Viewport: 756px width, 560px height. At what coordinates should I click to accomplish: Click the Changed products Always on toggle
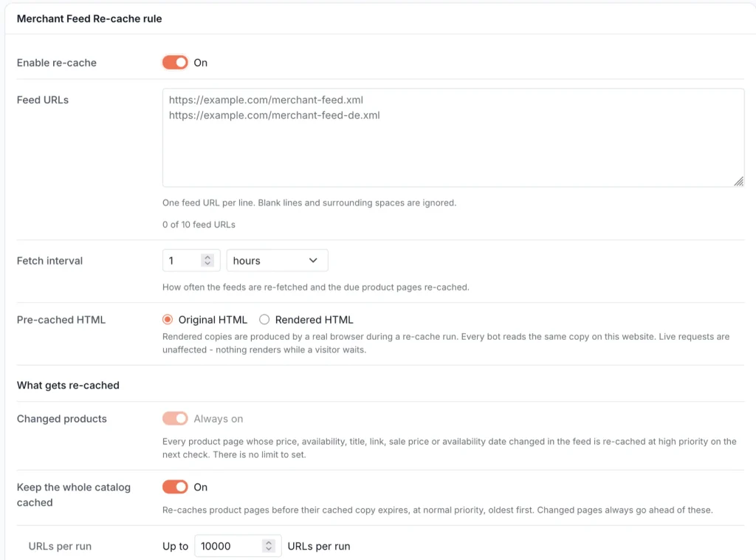174,419
